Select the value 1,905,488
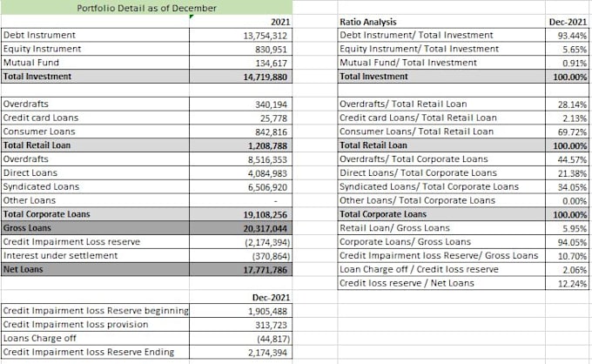 tap(241, 311)
